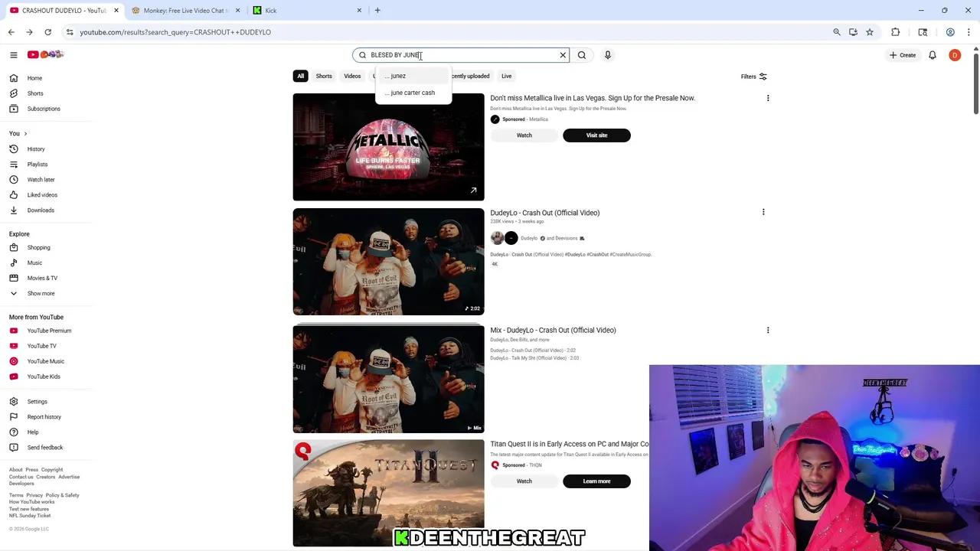Image resolution: width=980 pixels, height=551 pixels.
Task: Click Watch on Titan Quest II ad
Action: tap(524, 481)
